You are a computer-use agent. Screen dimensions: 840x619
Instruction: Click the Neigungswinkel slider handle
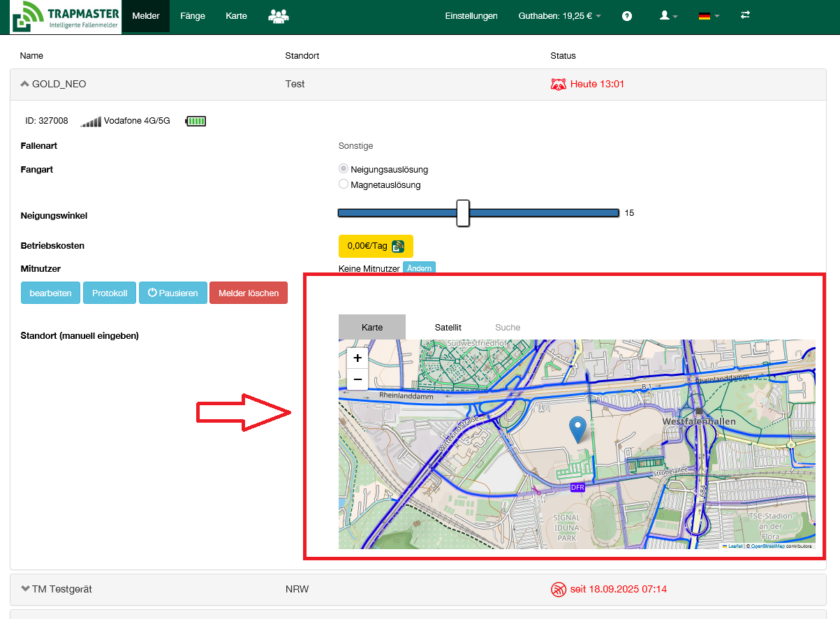(463, 213)
